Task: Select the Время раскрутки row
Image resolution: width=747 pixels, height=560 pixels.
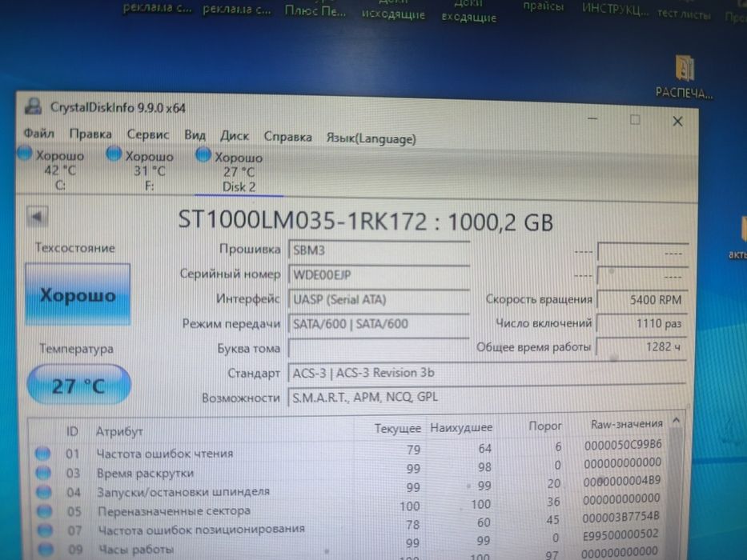Action: pyautogui.click(x=349, y=470)
